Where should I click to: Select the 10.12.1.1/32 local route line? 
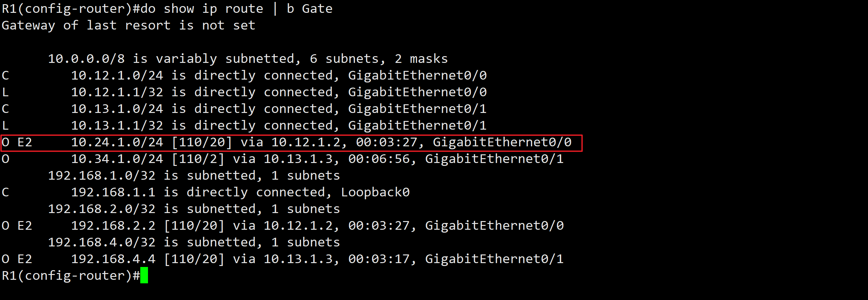278,92
